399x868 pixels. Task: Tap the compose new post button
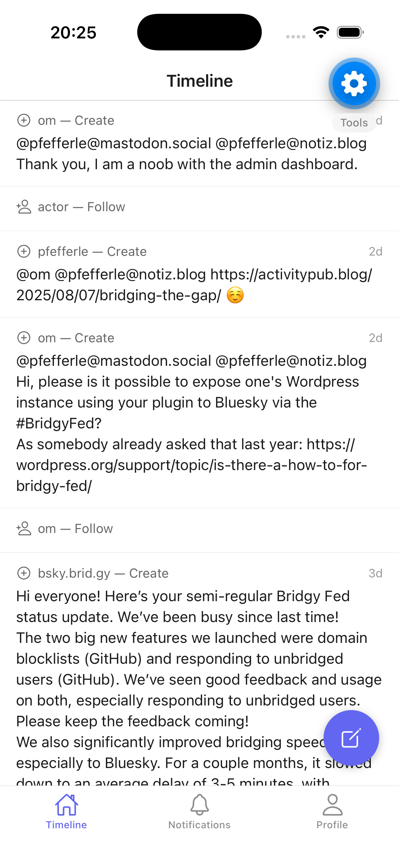click(x=351, y=738)
